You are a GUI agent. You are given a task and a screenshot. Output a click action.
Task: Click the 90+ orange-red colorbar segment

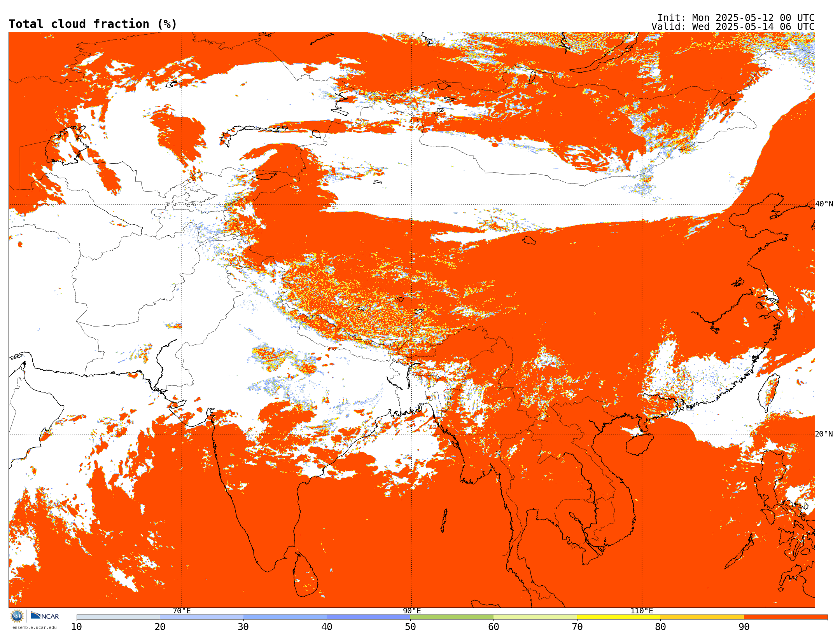(786, 617)
